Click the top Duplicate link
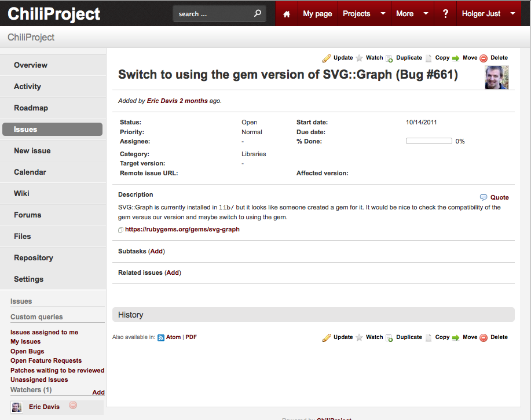The image size is (531, 420). tap(409, 57)
